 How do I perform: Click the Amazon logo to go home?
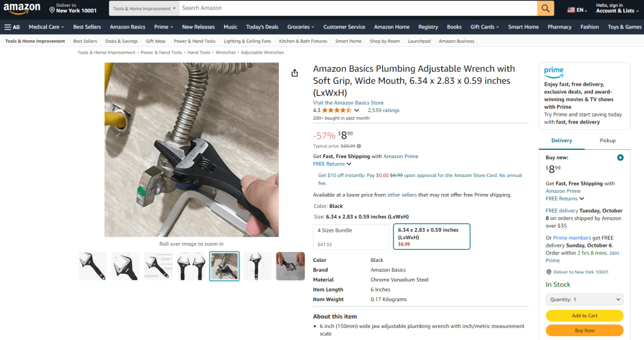(x=22, y=9)
